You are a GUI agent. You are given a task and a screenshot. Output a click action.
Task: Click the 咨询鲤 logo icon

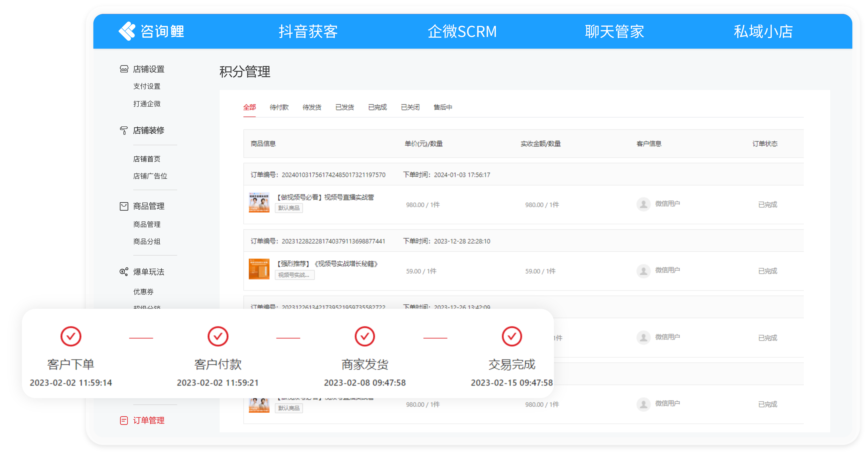tap(127, 31)
